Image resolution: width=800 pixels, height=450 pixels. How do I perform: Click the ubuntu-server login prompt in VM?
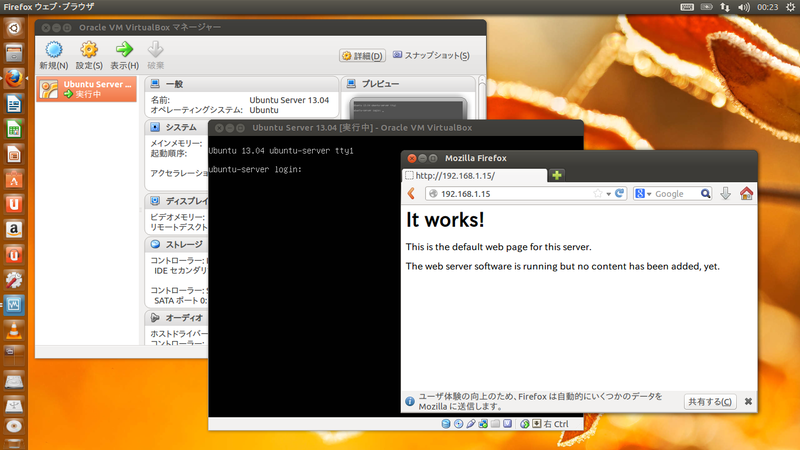[x=255, y=169]
